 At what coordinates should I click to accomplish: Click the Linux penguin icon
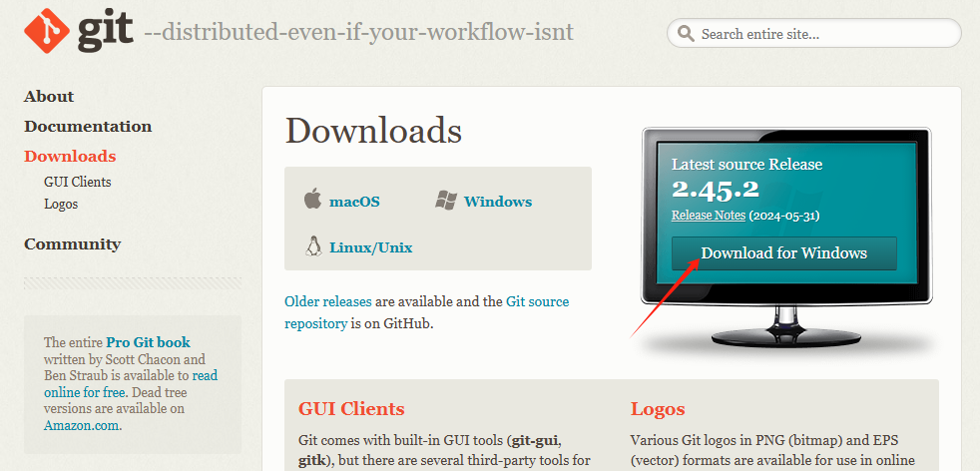[x=313, y=246]
